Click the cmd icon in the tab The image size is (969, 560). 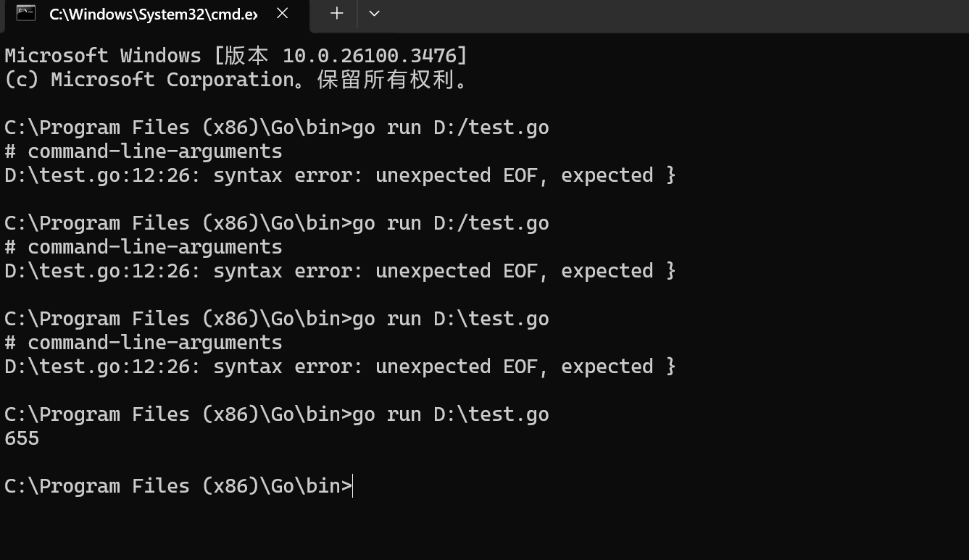(26, 13)
